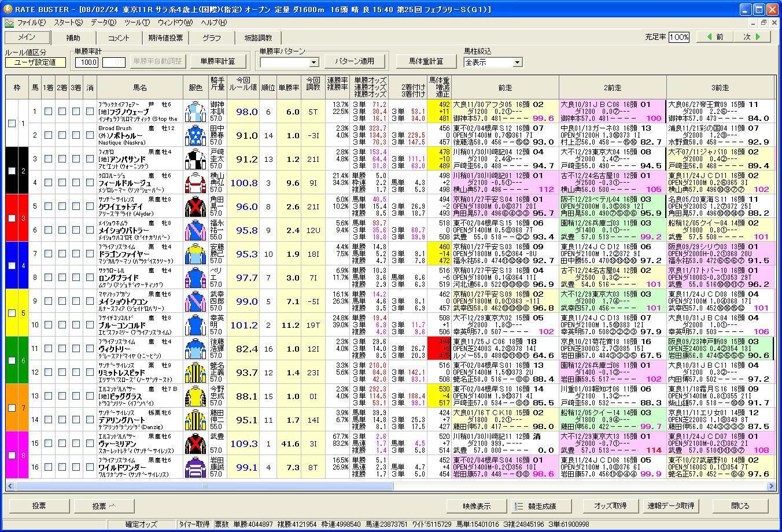The height and width of the screenshot is (532, 782).
Task: Click the 馬名 column header
Action: (140, 87)
